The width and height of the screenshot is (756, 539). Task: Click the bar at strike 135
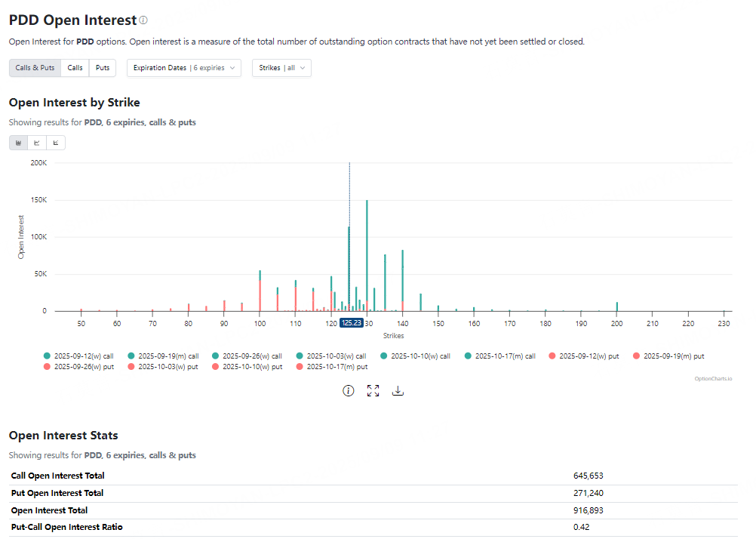tap(385, 283)
